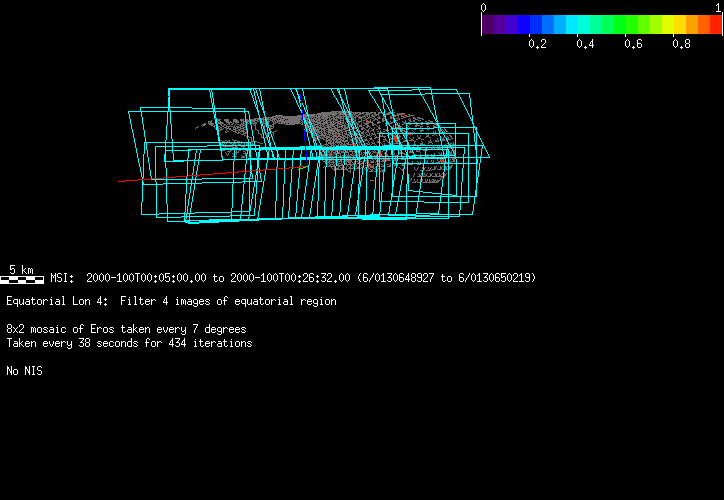Click the 0.8 tick label under color bar
The width and height of the screenshot is (724, 500).
tap(681, 44)
